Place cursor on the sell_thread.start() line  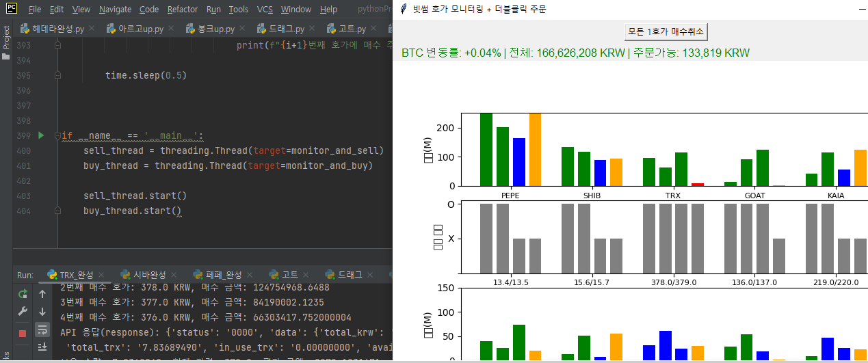pos(135,196)
